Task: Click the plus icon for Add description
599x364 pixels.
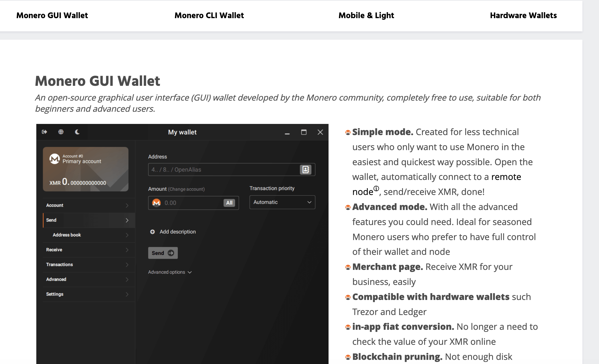Action: tap(152, 232)
